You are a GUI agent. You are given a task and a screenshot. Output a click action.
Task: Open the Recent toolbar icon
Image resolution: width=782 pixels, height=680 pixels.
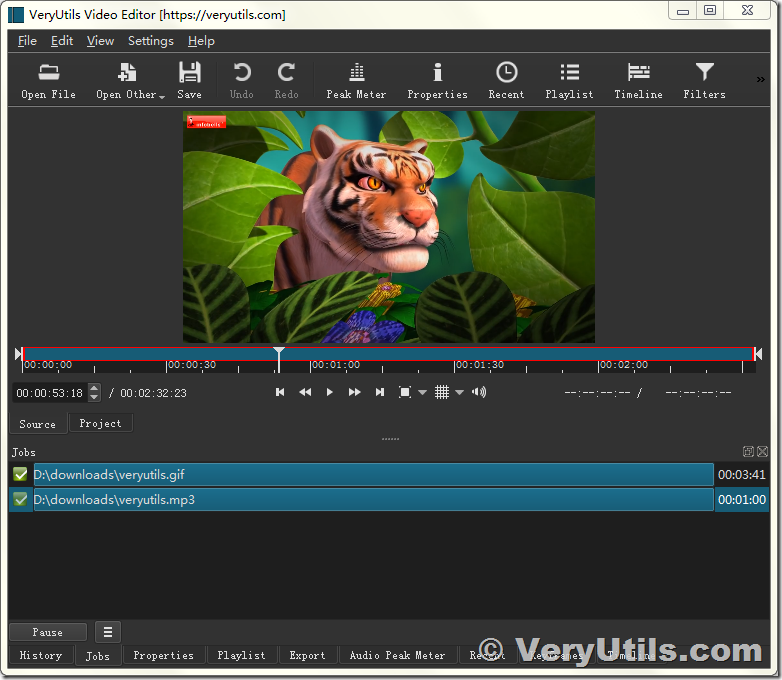[x=506, y=81]
